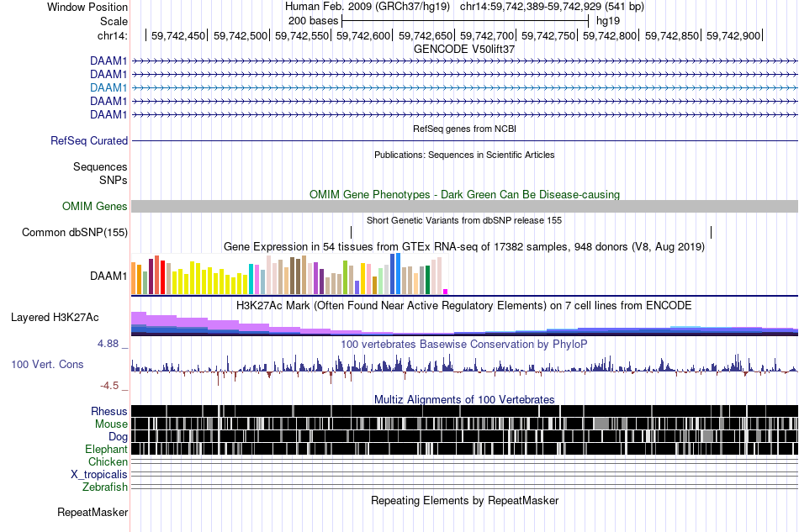Open 'Publications: Sequences in Scientific Articles' title
Viewport: 799px width, 532px height.
click(x=464, y=155)
